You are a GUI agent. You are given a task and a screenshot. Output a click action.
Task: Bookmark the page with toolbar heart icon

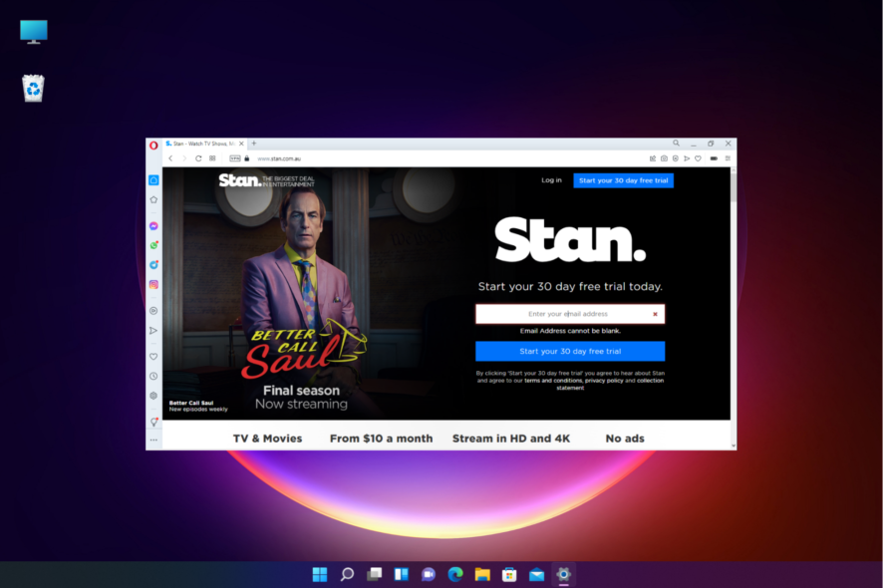coord(698,158)
